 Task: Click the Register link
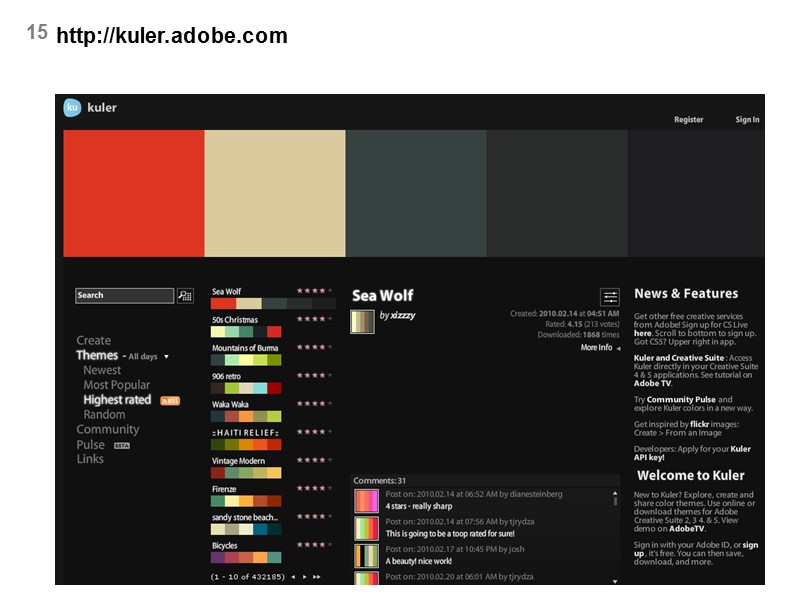pyautogui.click(x=688, y=118)
